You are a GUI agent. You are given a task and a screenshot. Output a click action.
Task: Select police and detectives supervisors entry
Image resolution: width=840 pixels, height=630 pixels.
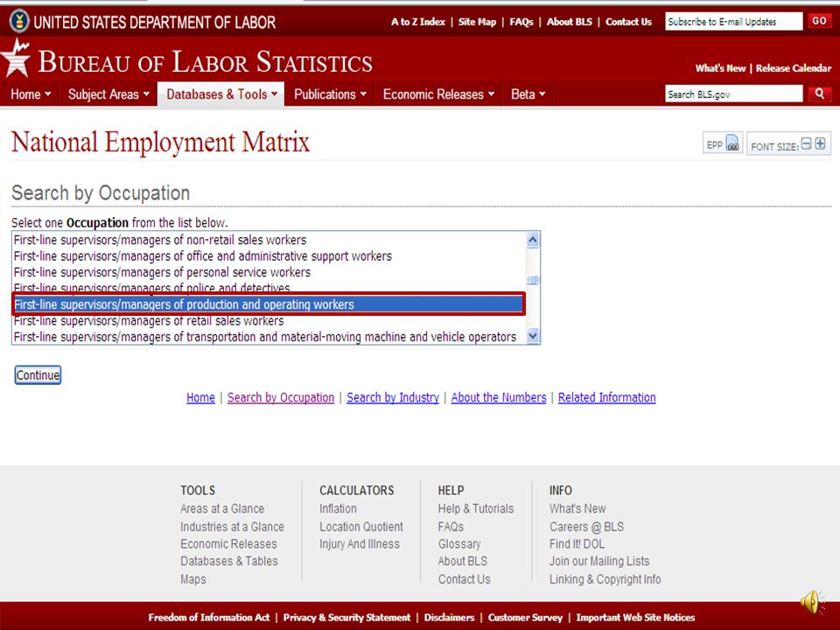(269, 288)
